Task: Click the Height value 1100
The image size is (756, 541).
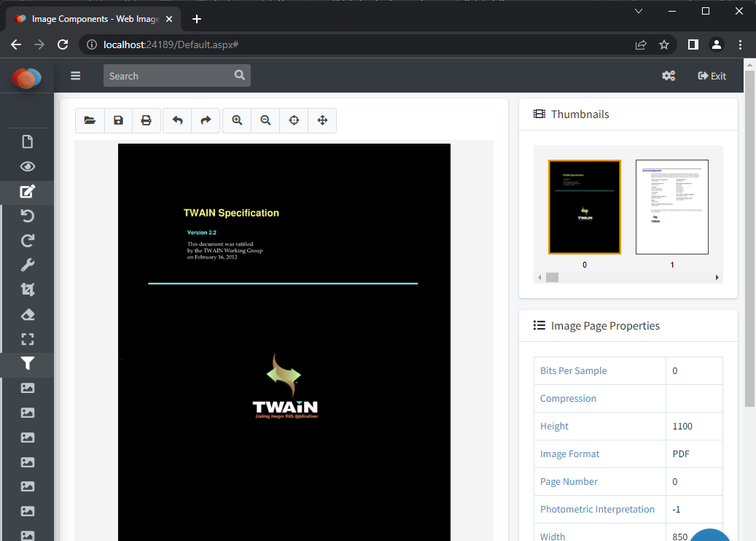Action: tap(682, 427)
